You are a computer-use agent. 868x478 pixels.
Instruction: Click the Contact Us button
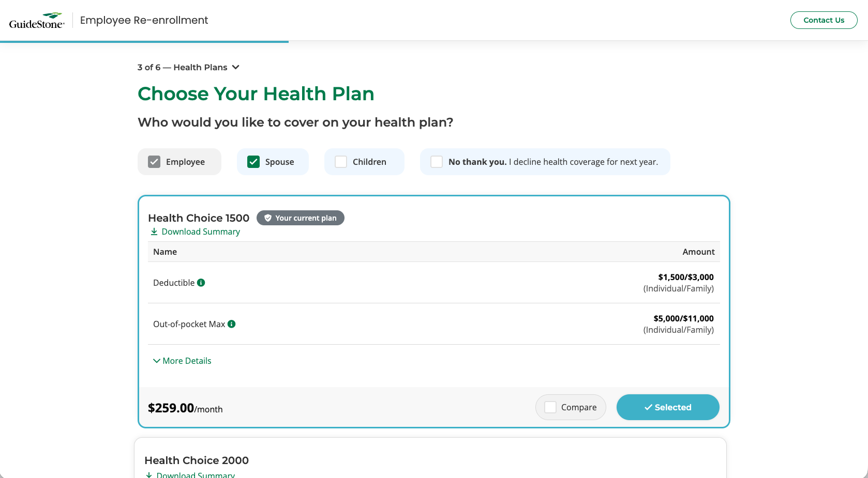(x=824, y=20)
